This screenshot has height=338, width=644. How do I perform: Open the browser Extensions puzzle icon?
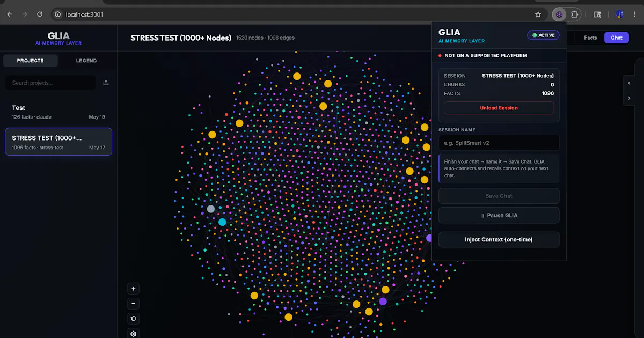coord(575,14)
